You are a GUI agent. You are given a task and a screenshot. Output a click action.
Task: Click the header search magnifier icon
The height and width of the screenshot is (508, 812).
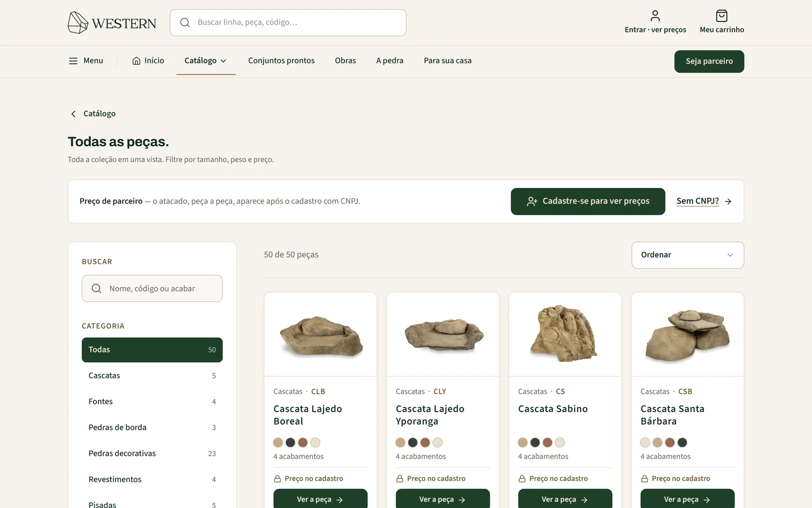[x=185, y=22]
